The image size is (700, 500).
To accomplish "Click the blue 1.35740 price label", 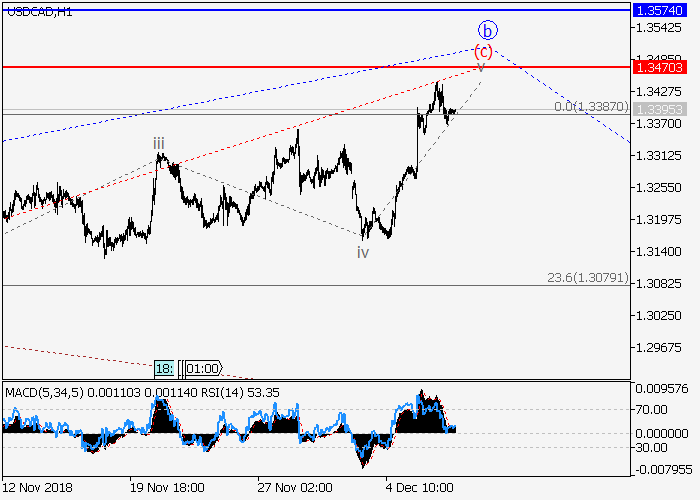I will point(659,10).
